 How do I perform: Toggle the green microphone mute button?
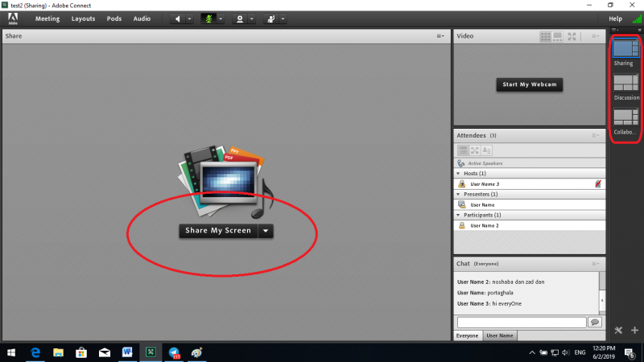point(208,18)
